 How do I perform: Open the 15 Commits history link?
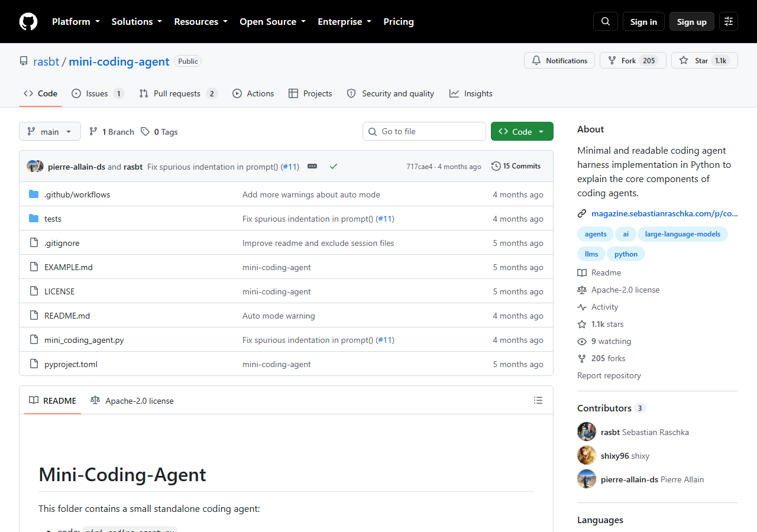pos(516,166)
